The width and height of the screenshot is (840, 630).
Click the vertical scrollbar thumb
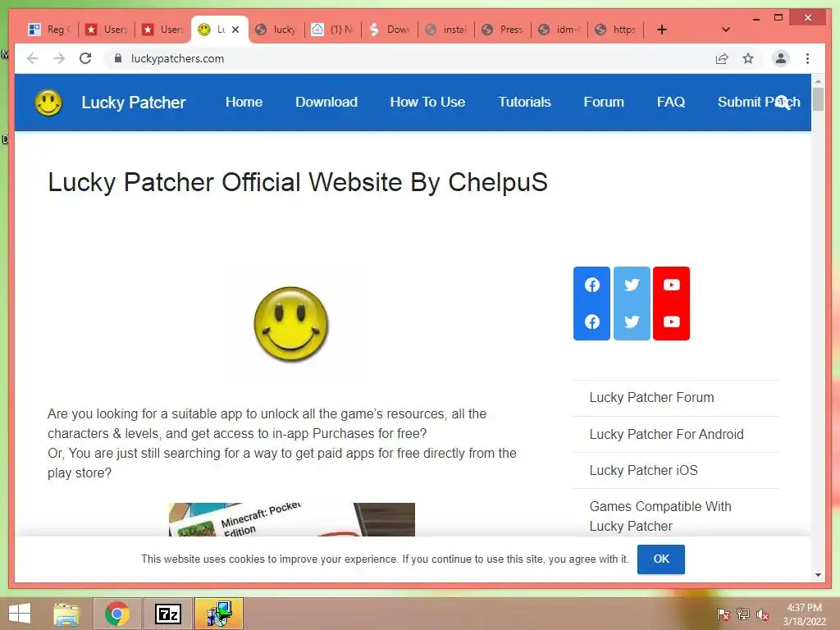(x=818, y=99)
